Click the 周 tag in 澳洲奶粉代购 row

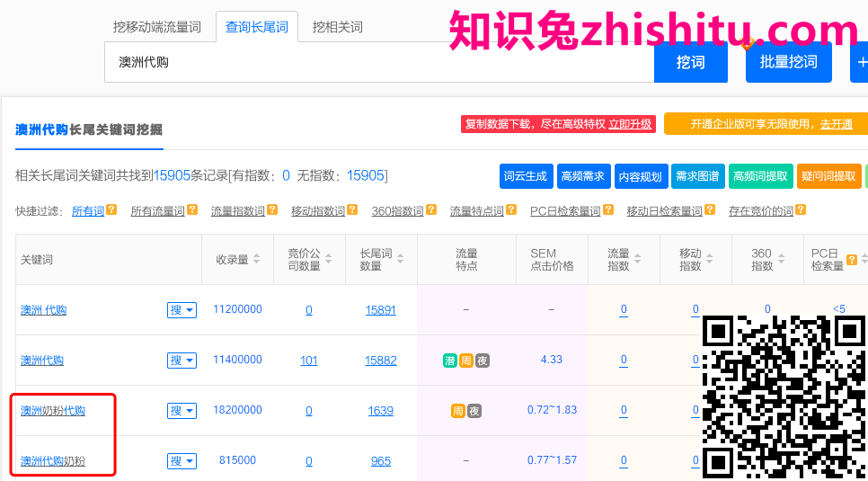(458, 411)
